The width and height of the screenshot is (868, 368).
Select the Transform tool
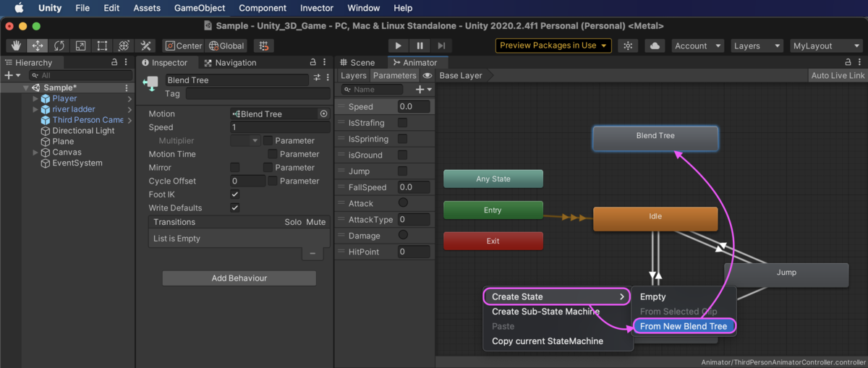123,46
